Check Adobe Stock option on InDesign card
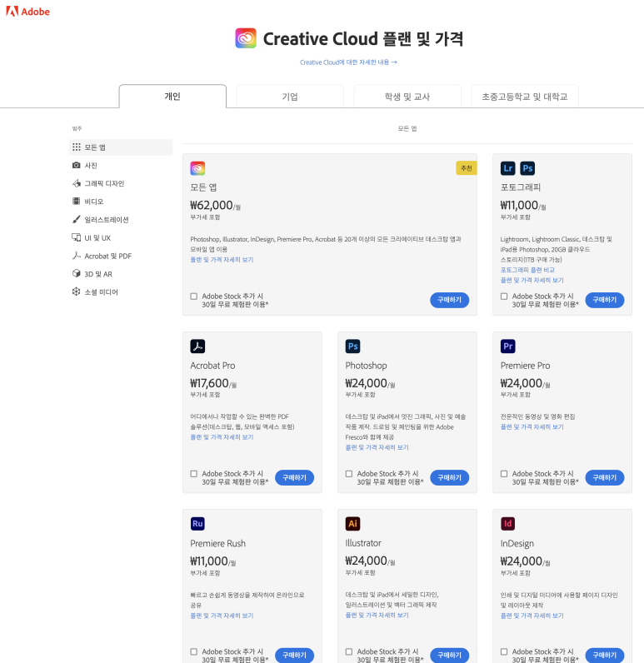The image size is (644, 663). click(504, 652)
